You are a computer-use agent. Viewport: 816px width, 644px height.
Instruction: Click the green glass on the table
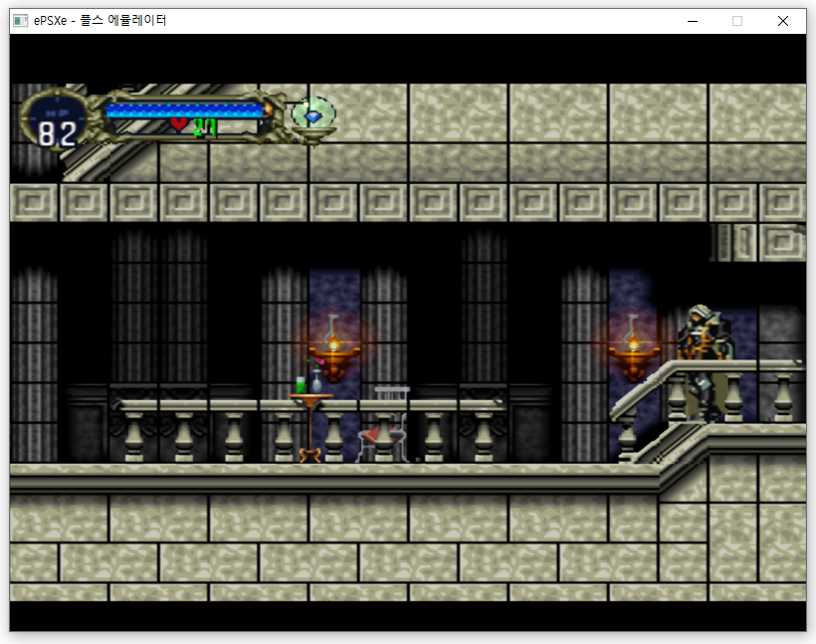tap(301, 385)
